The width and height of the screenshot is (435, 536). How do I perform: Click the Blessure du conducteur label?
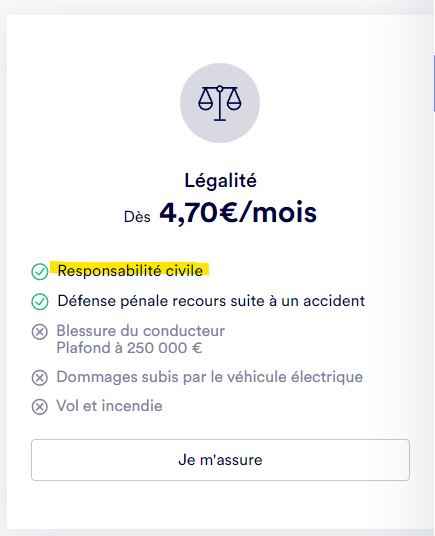(x=141, y=331)
